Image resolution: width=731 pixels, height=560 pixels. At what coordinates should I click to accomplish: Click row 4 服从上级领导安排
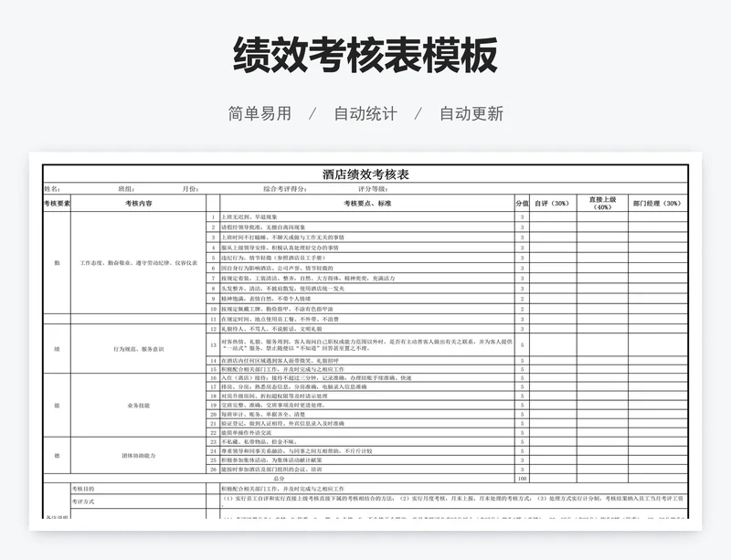pyautogui.click(x=367, y=248)
